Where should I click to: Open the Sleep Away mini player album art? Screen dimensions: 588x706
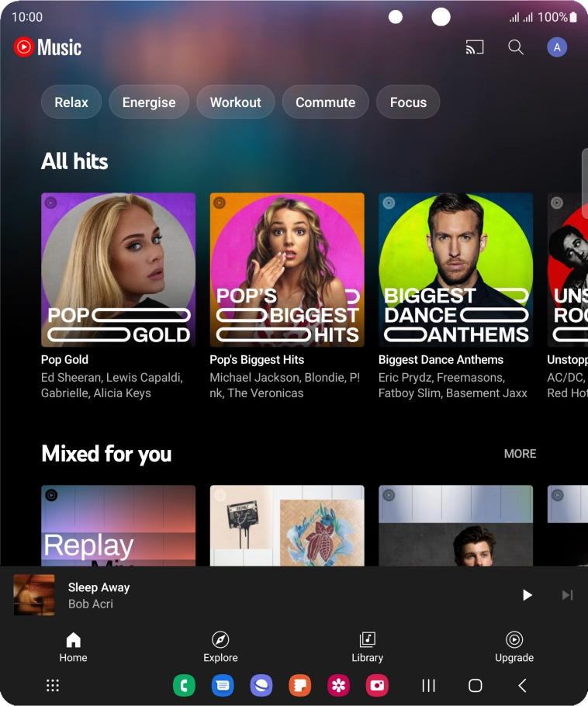[34, 595]
